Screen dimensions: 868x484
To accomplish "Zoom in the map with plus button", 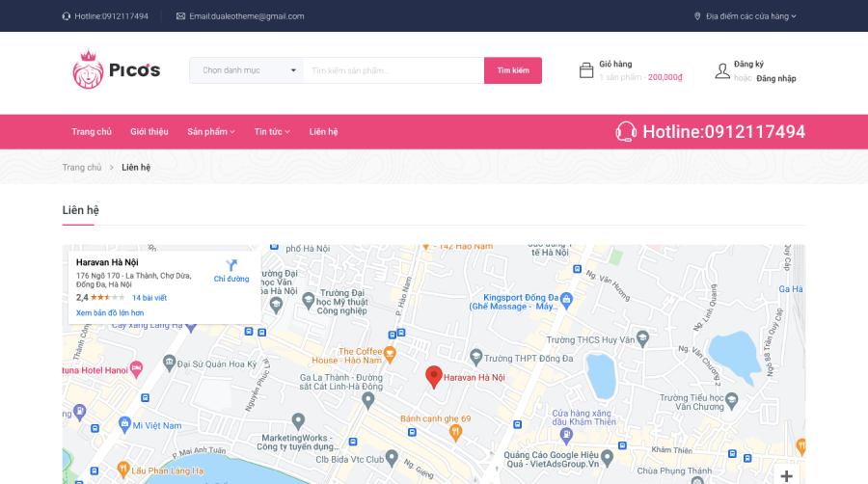I will (x=787, y=475).
